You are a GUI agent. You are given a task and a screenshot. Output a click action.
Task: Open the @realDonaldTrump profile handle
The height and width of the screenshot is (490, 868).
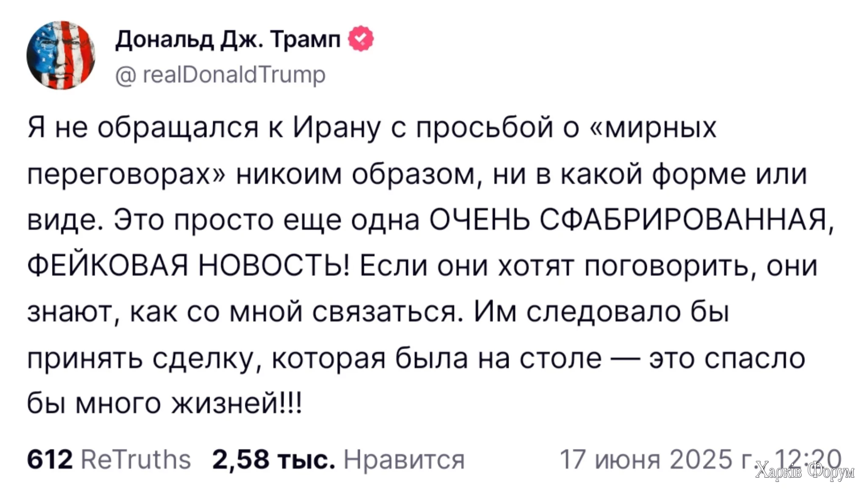coord(220,75)
